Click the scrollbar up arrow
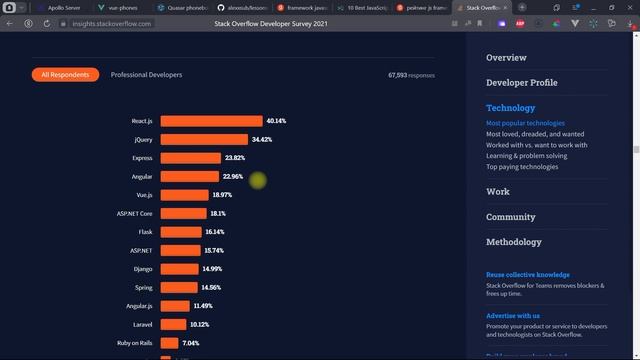Screen dimensions: 640x360 636,36
